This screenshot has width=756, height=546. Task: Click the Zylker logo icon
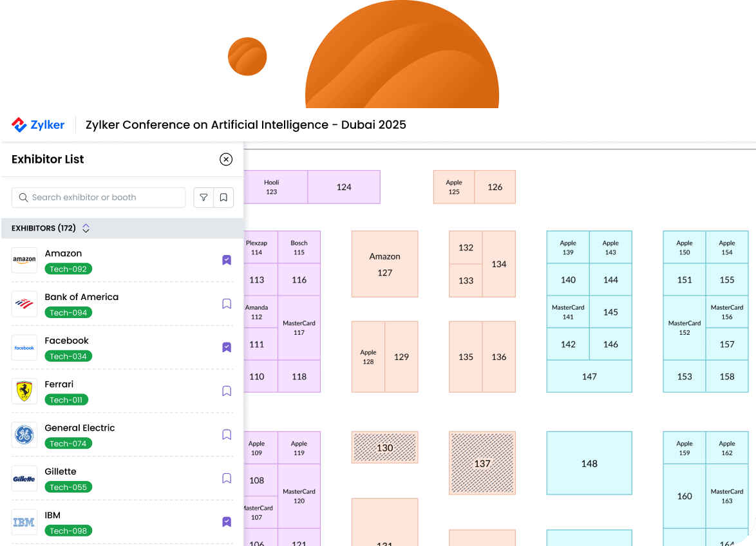[x=18, y=125]
